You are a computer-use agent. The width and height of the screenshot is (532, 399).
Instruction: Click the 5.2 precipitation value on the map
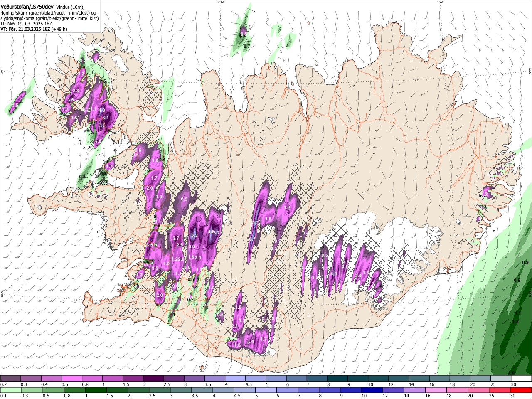point(194,235)
